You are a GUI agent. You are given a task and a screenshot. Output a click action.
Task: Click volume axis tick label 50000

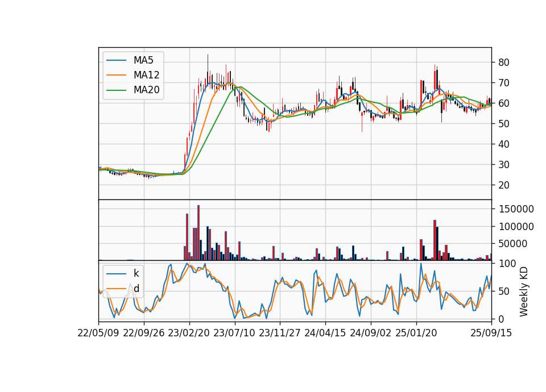513,244
